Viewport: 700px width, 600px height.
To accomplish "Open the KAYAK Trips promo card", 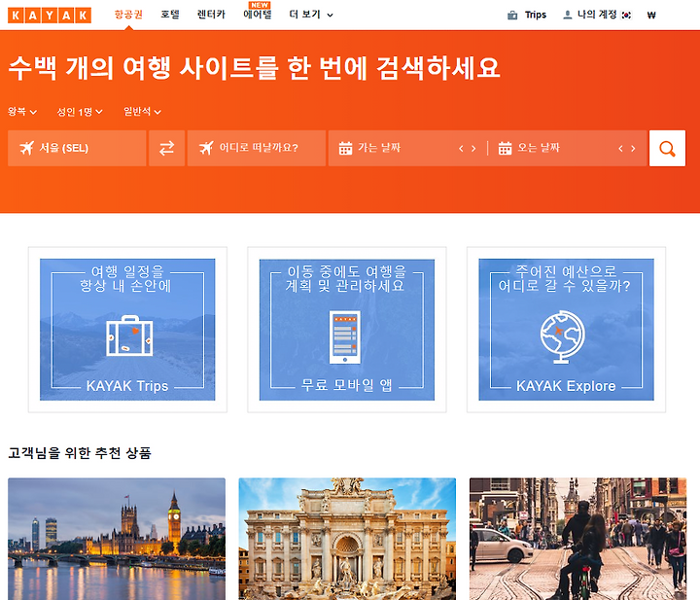I will point(127,330).
